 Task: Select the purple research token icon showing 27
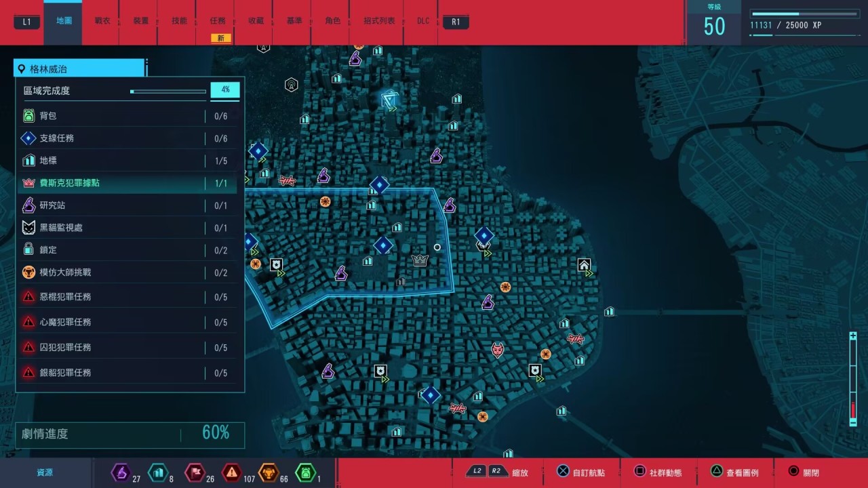pos(121,472)
